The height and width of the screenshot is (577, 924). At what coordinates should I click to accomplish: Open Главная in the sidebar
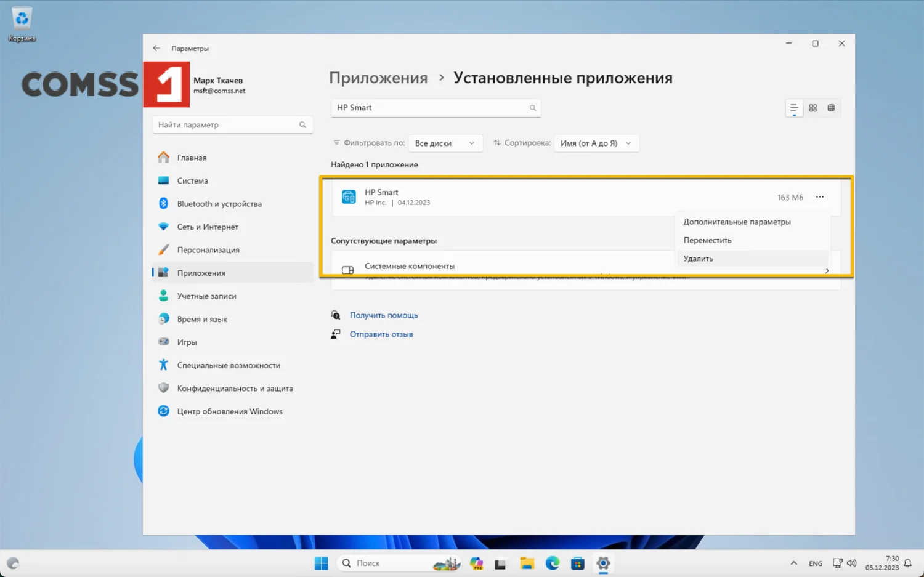(232, 158)
